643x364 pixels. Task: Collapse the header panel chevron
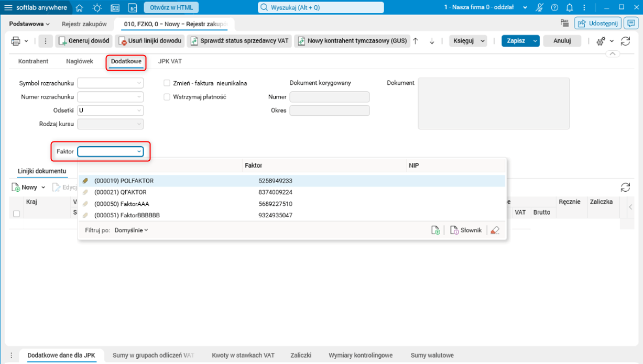pos(613,54)
